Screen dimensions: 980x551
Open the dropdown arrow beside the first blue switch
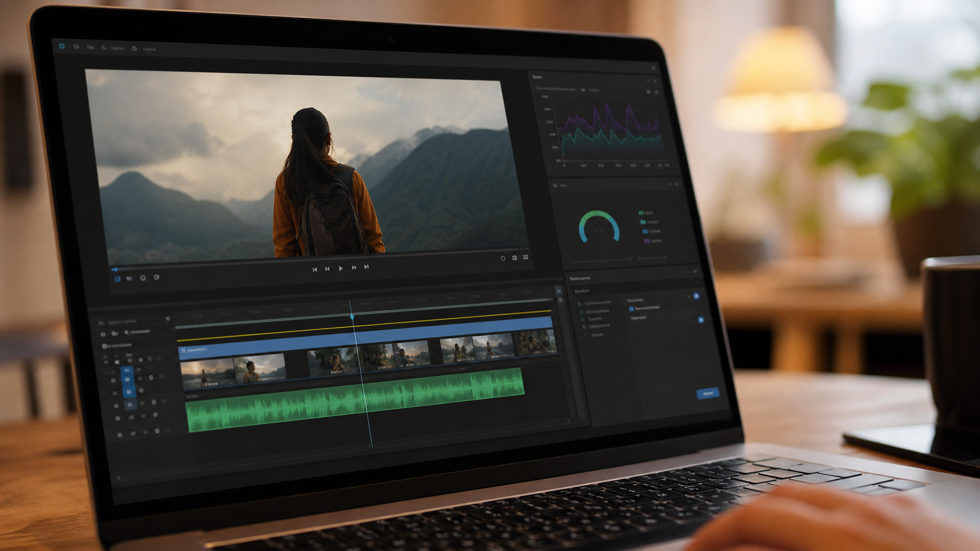[689, 297]
